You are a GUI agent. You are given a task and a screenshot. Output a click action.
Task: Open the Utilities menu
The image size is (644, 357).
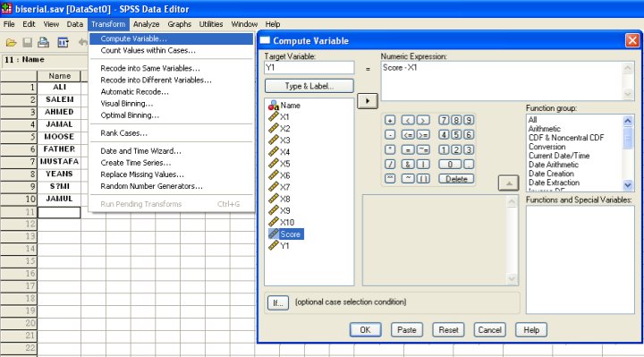[211, 24]
